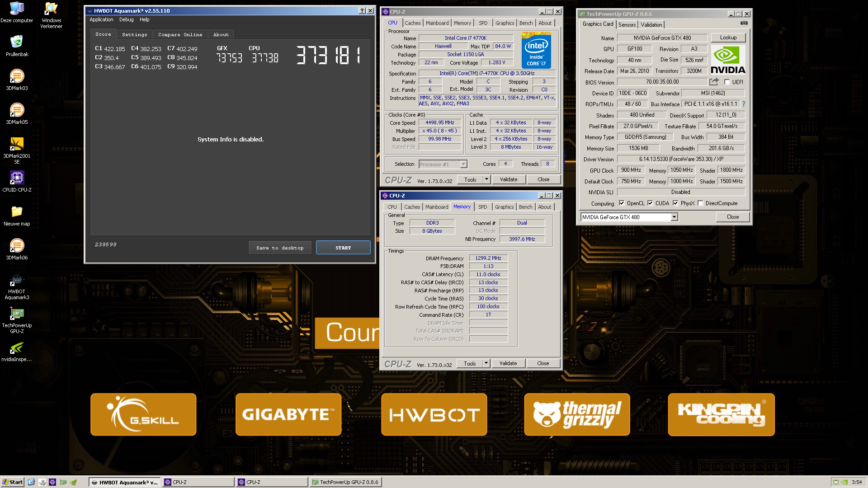Switch to TechPowerUp GPU-Z taskbar button
The height and width of the screenshot is (488, 868).
coord(345,482)
